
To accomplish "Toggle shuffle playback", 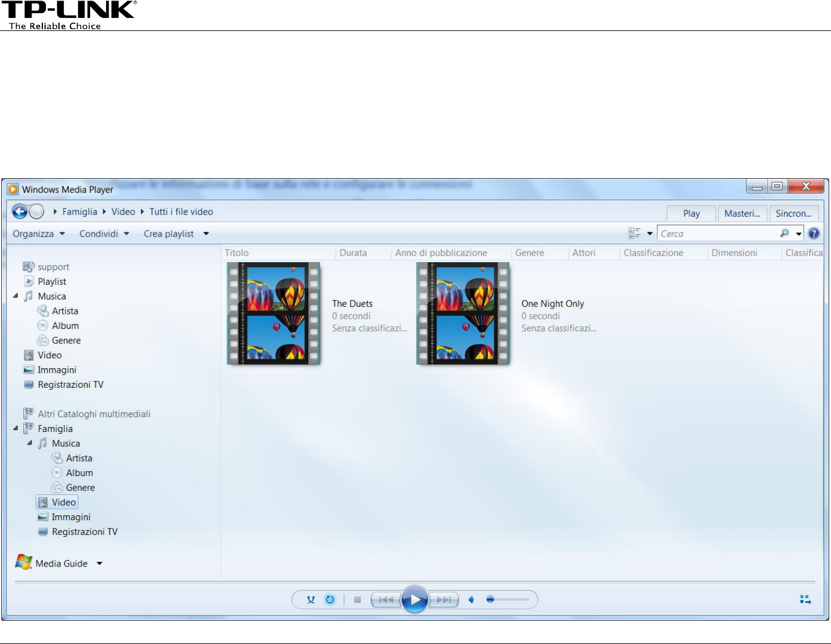I will [x=311, y=600].
